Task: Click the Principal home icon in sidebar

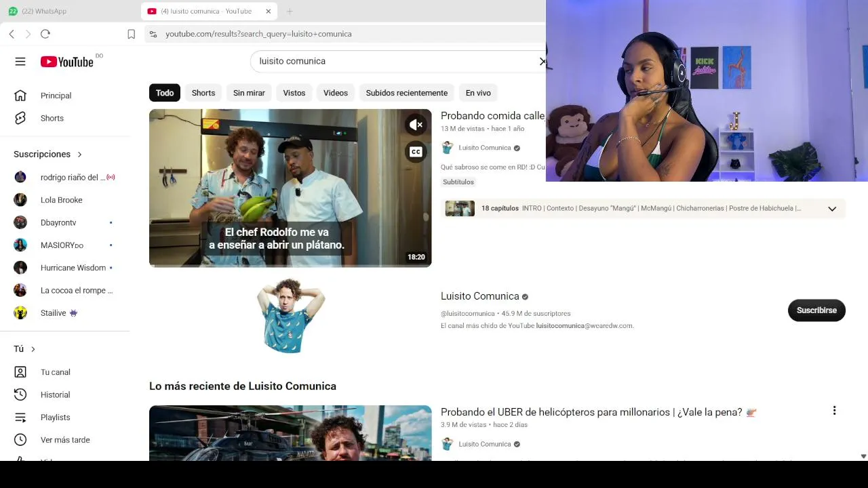Action: (20, 96)
